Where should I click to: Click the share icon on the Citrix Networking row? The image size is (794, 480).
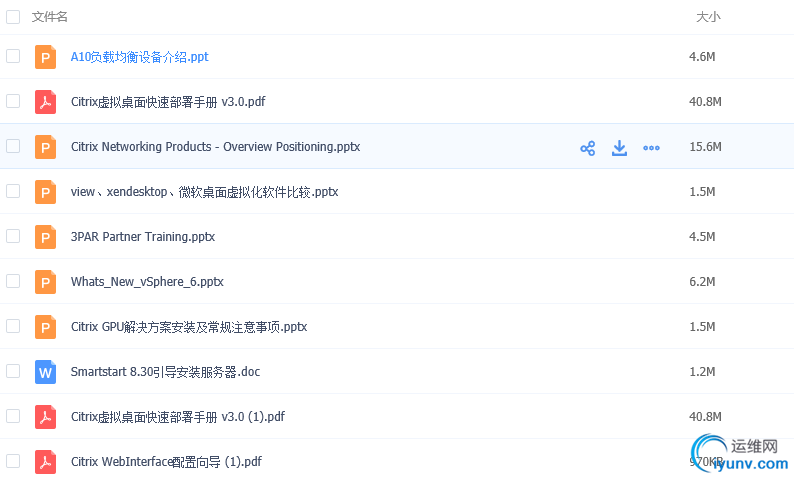coord(587,148)
